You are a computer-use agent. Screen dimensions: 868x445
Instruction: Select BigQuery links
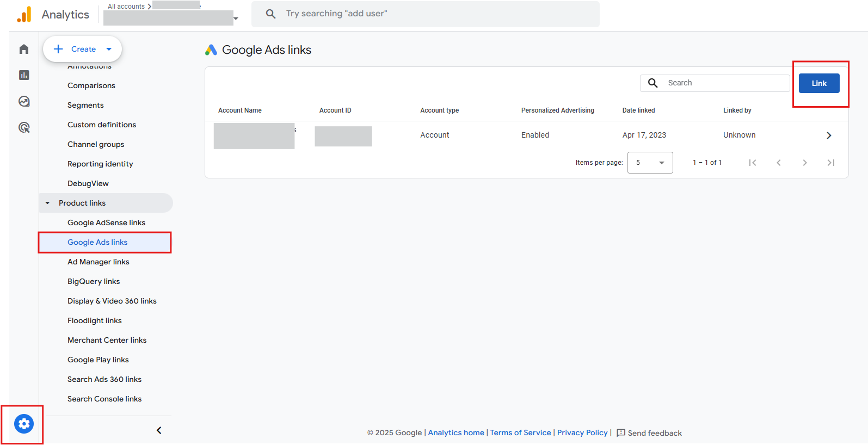pos(94,281)
